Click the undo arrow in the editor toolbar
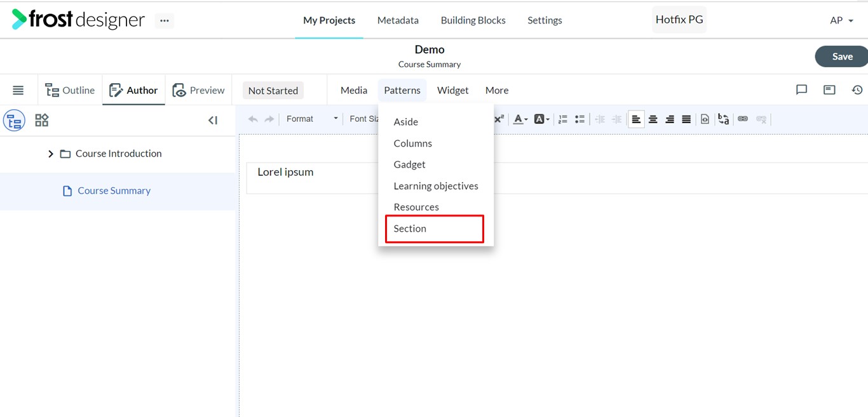 tap(253, 119)
